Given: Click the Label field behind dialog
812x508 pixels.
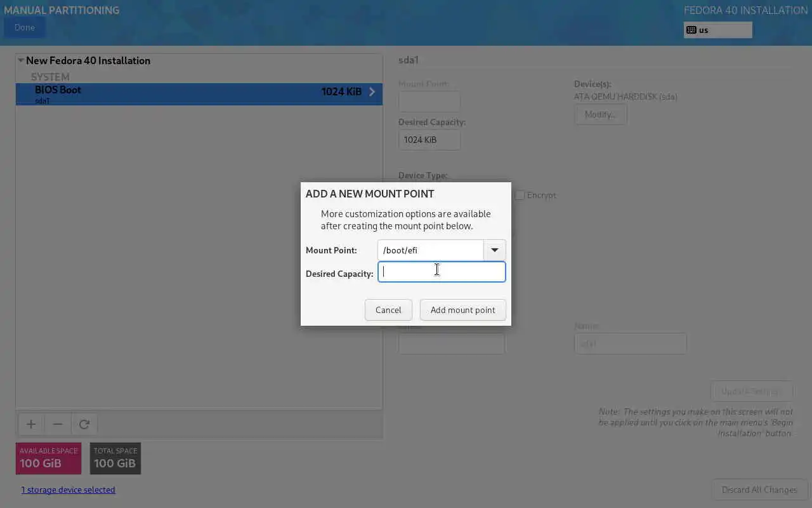Looking at the screenshot, I should (452, 344).
